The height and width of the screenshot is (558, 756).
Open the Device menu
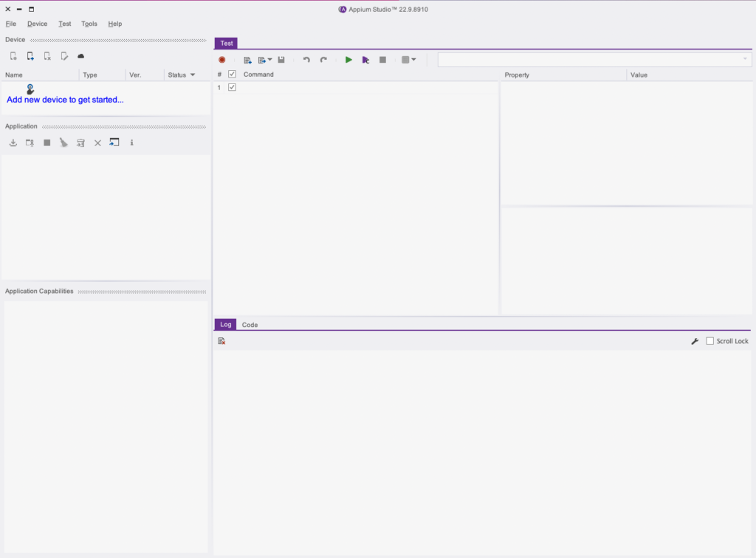pyautogui.click(x=37, y=24)
